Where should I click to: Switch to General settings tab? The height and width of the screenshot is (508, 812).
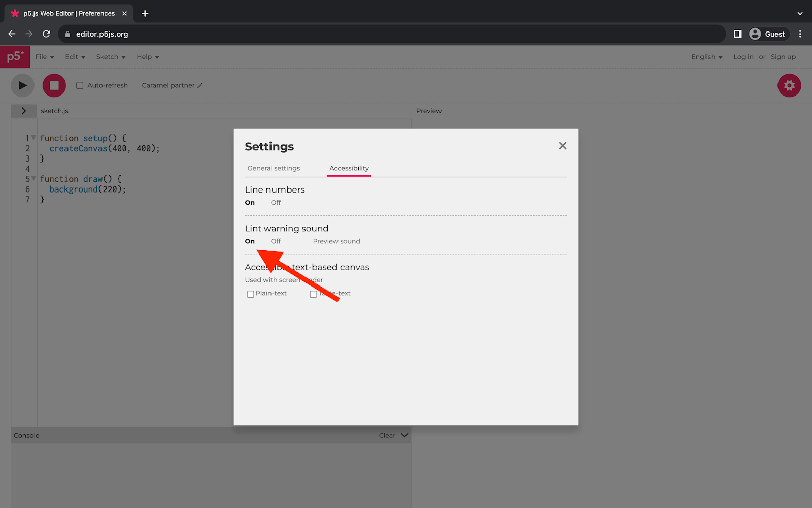[274, 168]
